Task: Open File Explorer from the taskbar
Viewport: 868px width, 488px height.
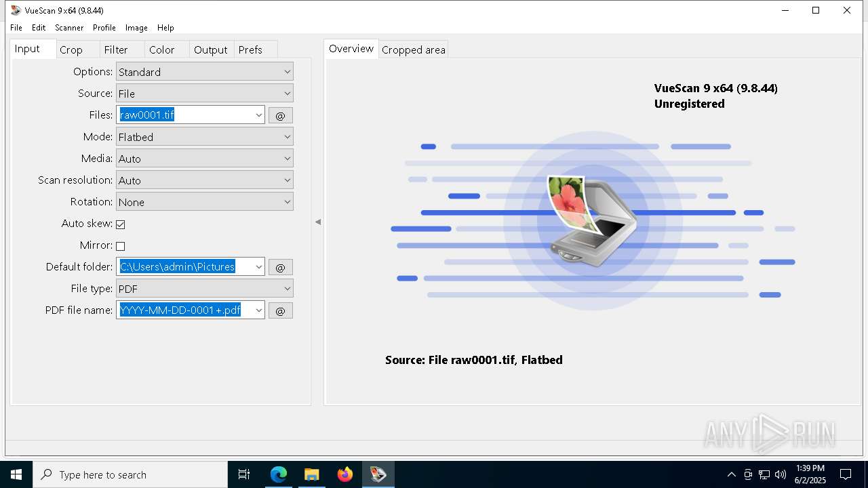Action: [311, 474]
